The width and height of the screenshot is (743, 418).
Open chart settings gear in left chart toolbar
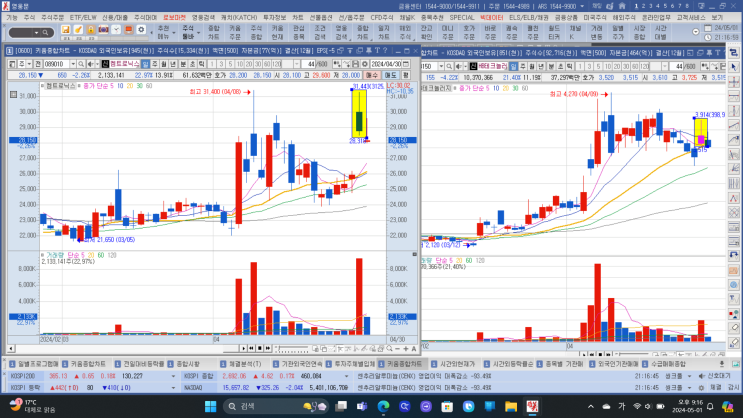point(365,64)
